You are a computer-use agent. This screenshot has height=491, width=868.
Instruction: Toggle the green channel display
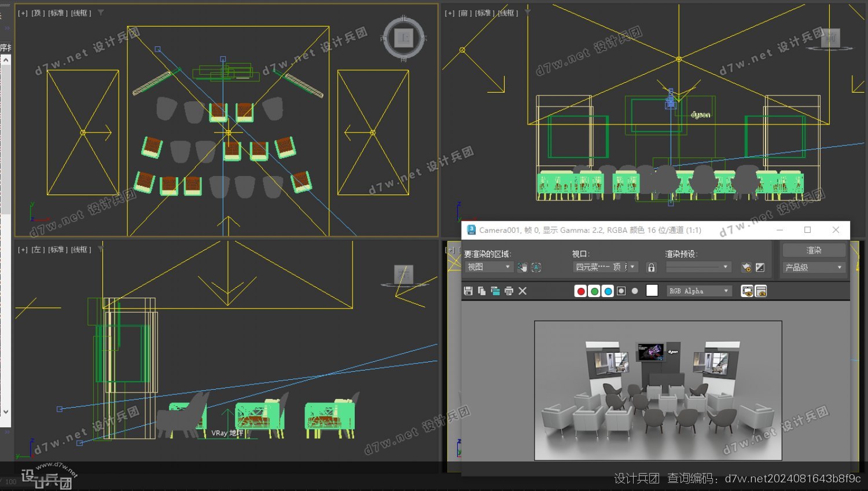(x=594, y=291)
